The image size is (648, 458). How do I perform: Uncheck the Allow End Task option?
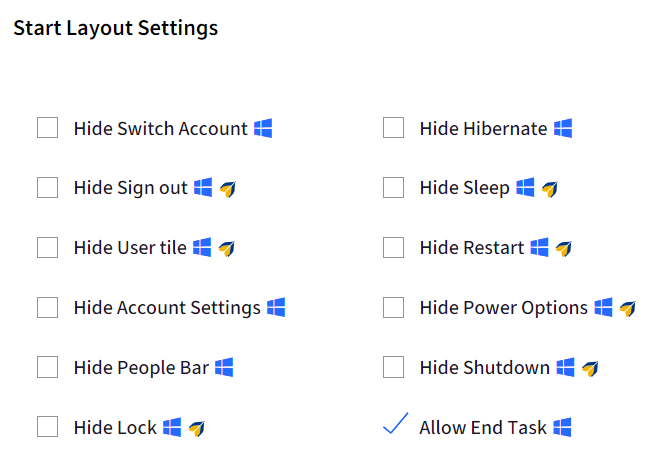[395, 424]
